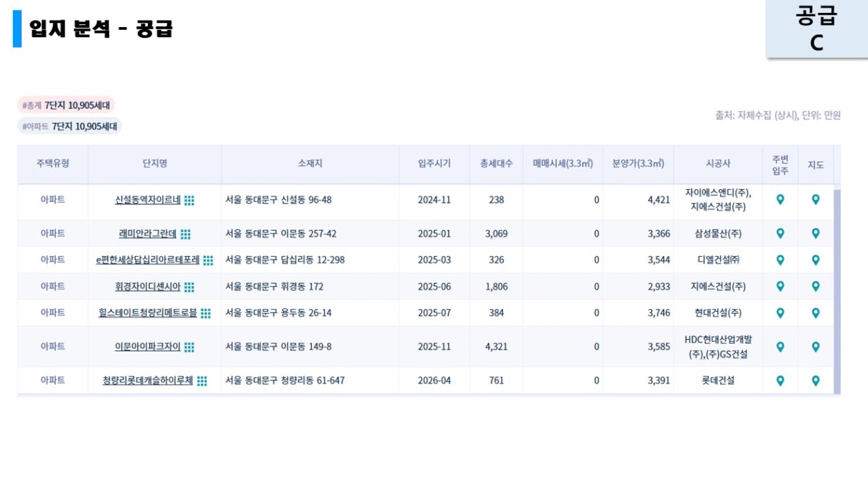Click grid icon beside 신설동역자이르네
This screenshot has height=488, width=868.
(x=189, y=200)
